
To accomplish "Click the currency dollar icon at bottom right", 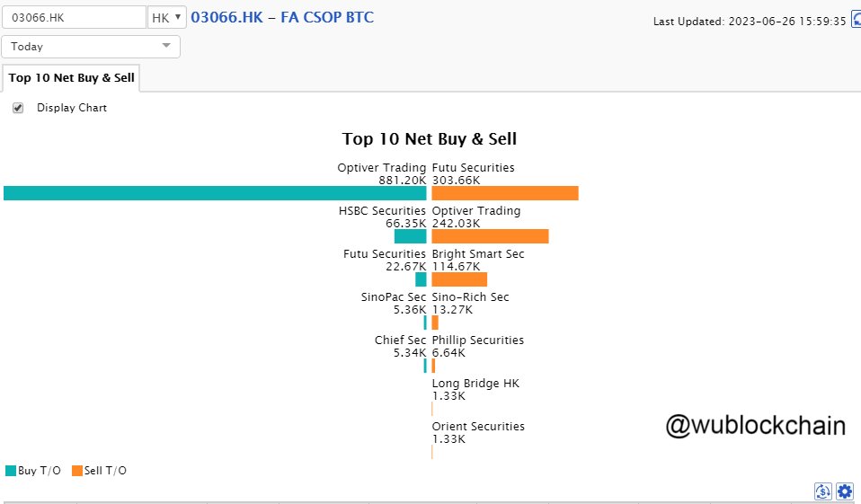I will (x=822, y=491).
